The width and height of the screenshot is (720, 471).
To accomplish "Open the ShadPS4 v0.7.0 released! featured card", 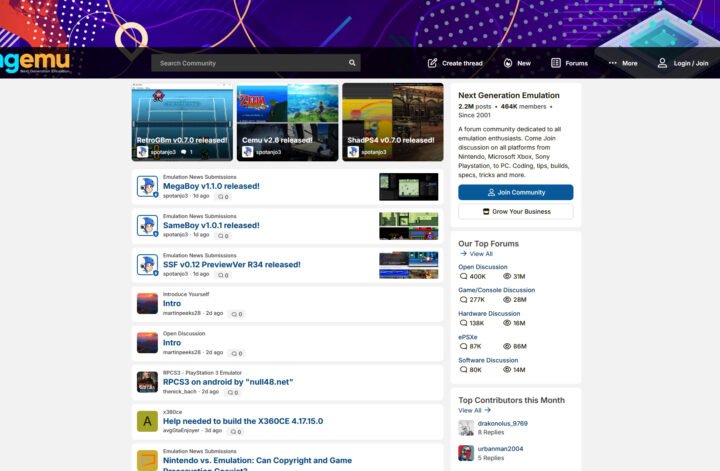I will (x=393, y=122).
